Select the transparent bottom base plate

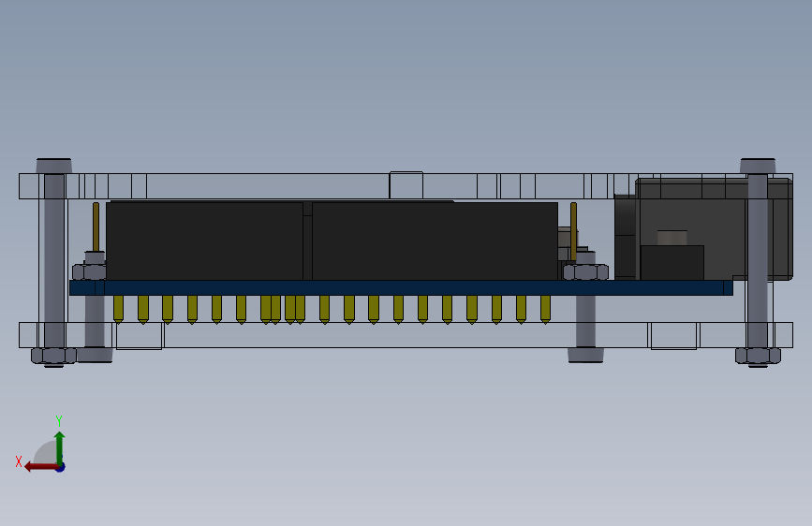(406, 335)
